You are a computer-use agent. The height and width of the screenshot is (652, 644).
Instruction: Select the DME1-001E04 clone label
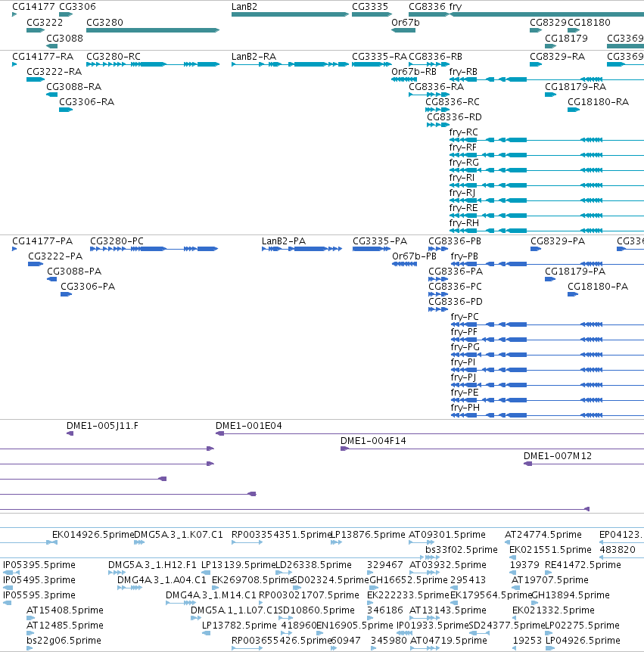click(249, 426)
